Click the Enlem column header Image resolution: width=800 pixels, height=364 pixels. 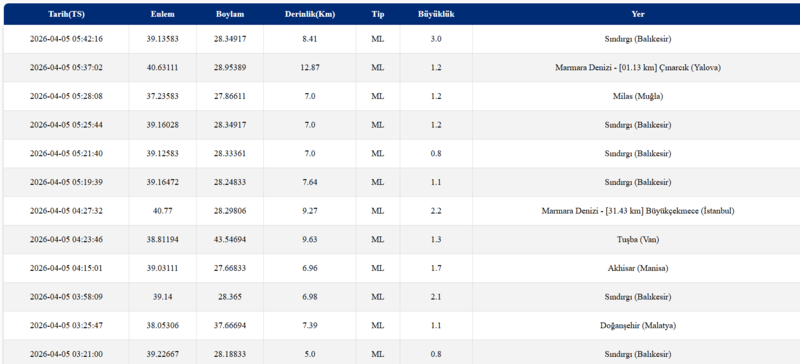pyautogui.click(x=163, y=14)
